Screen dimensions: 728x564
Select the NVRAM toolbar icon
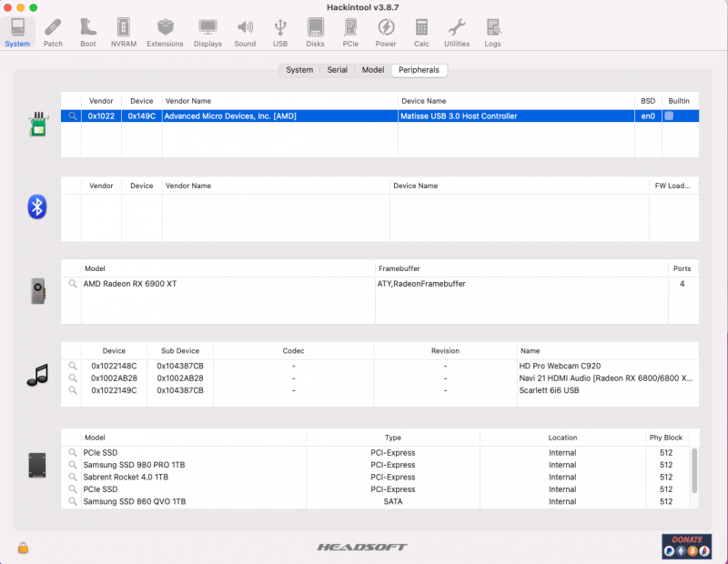coord(123,31)
